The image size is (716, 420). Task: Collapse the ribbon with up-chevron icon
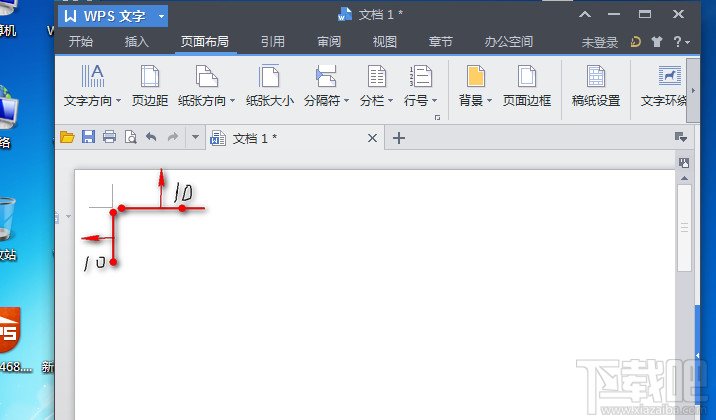tap(585, 15)
